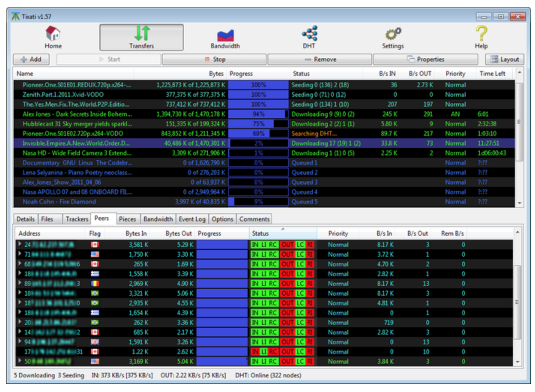Click the Start button
The width and height of the screenshot is (535, 392).
pos(109,59)
